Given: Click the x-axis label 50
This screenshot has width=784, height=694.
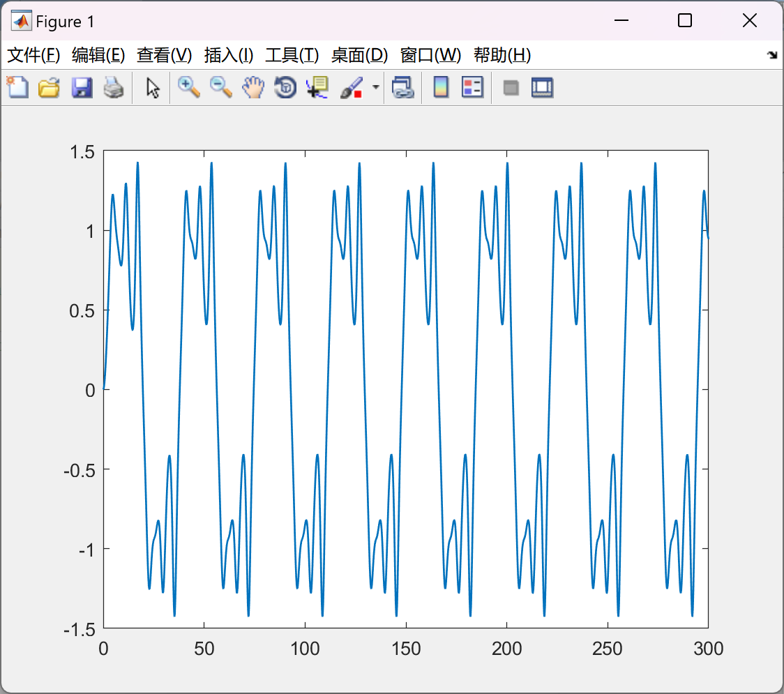Looking at the screenshot, I should [x=204, y=649].
